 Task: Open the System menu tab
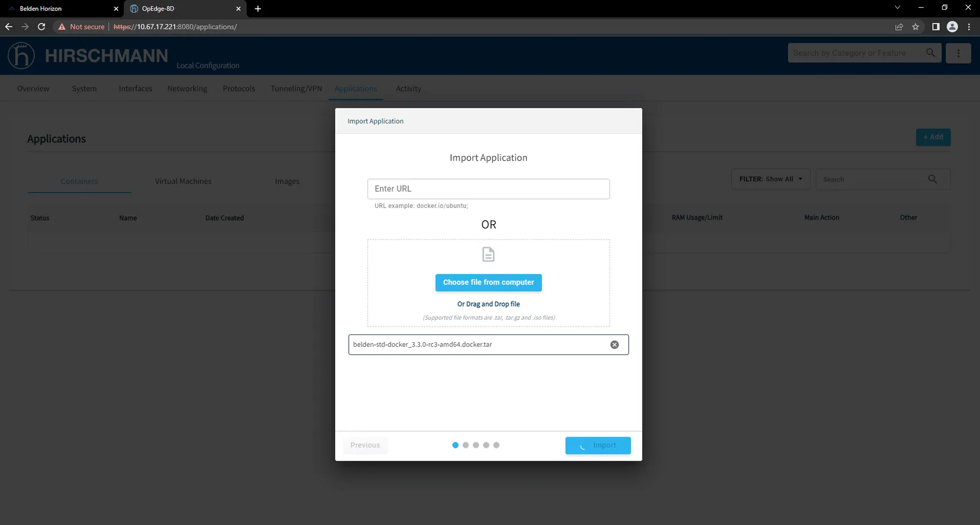[x=84, y=88]
